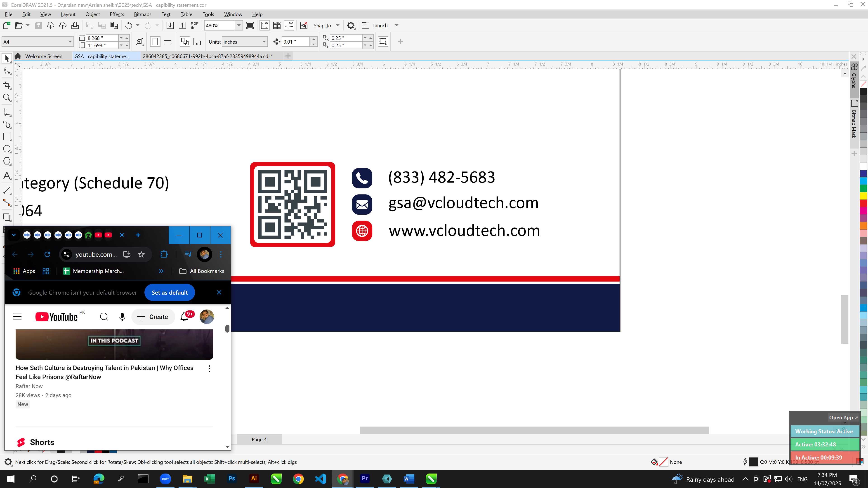Toggle Treat as filled
This screenshot has width=868, height=488.
(383, 41)
